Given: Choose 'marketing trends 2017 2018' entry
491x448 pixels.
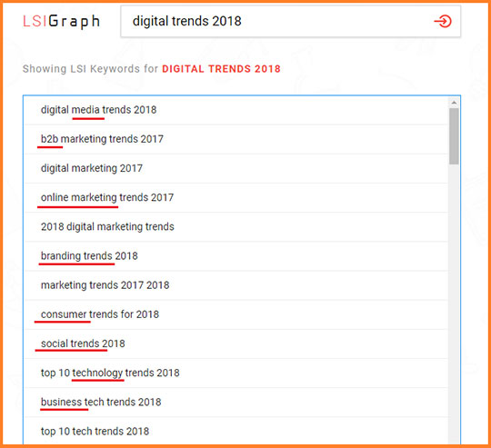Looking at the screenshot, I should (236, 285).
